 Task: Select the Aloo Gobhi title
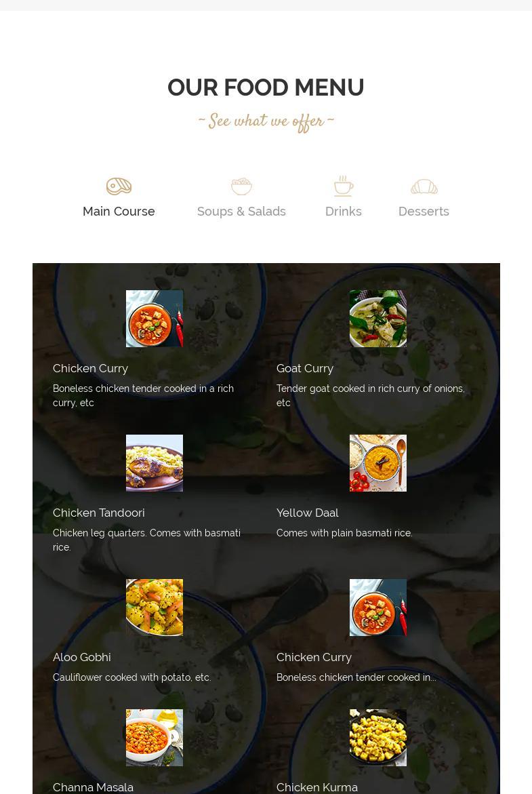[x=81, y=657]
